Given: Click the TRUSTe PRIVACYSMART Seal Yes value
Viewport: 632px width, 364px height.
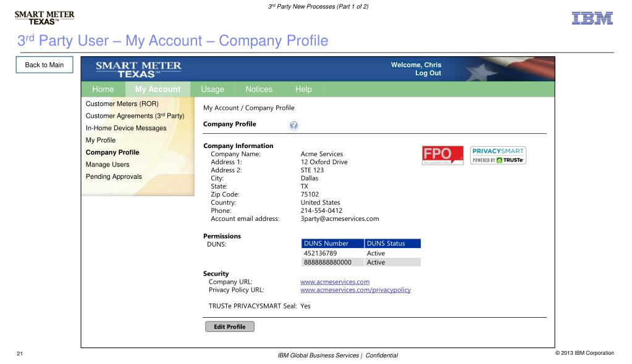Looking at the screenshot, I should pos(306,306).
